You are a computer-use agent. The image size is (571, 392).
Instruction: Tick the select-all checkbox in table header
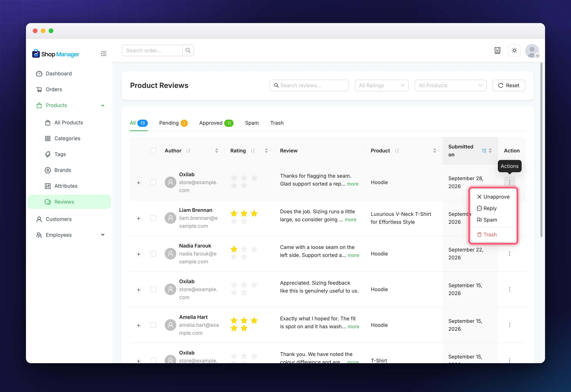153,151
